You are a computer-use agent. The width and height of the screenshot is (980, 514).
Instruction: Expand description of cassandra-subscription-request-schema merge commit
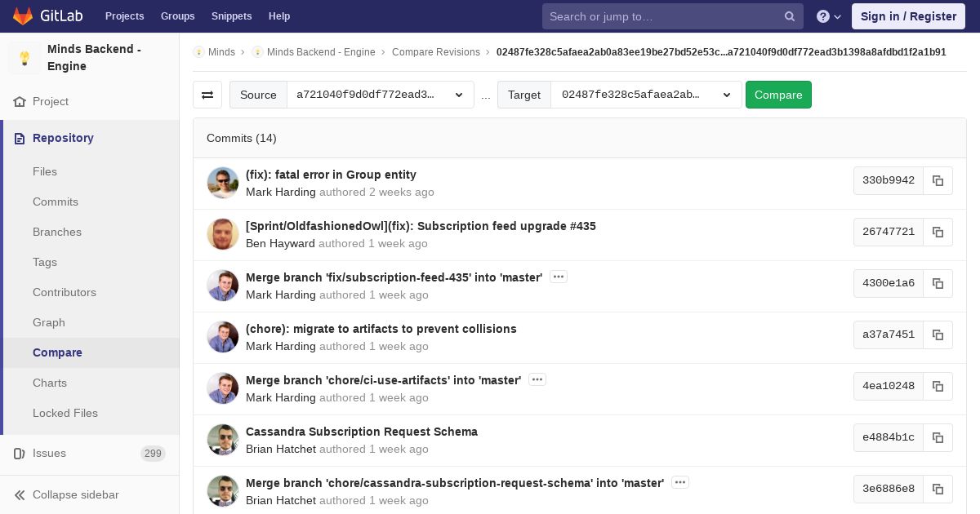[x=680, y=482]
